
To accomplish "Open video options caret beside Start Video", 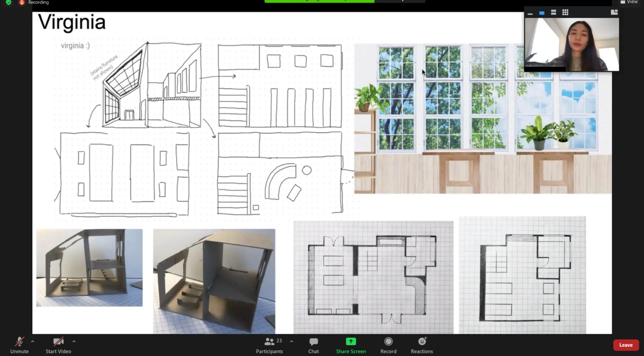I will [74, 341].
